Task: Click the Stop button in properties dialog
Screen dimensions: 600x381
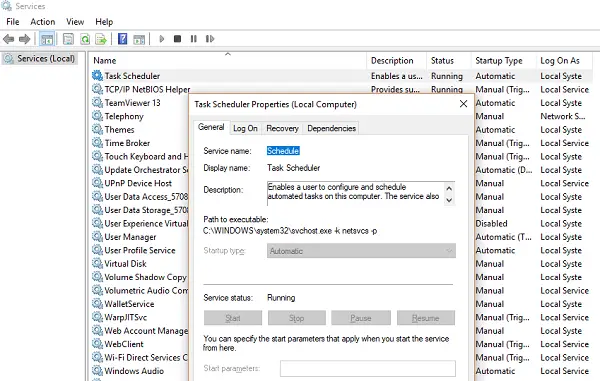Action: [x=297, y=318]
